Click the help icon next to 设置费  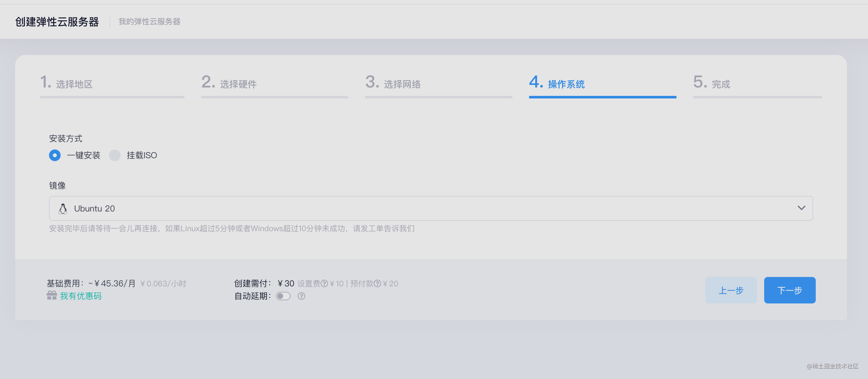coord(324,283)
